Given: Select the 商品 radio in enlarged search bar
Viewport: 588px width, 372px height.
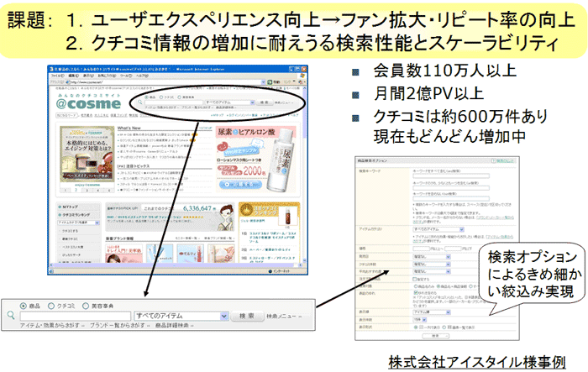Looking at the screenshot, I should click(24, 306).
